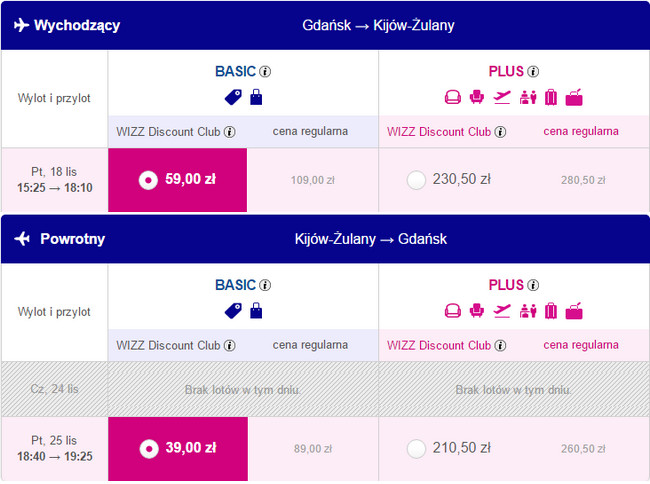The height and width of the screenshot is (484, 650).
Task: Click the Pt, 25 lis return date row
Action: tap(54, 448)
